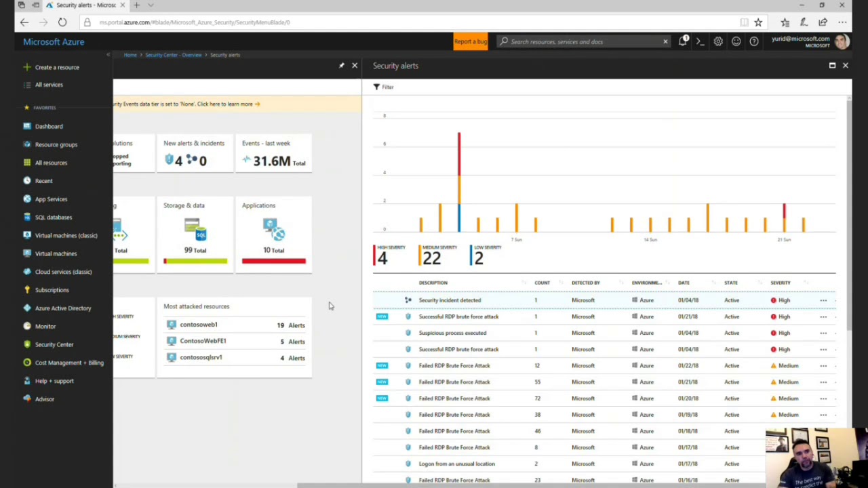The height and width of the screenshot is (488, 868).
Task: Click Low Severity count 2
Action: point(486,255)
